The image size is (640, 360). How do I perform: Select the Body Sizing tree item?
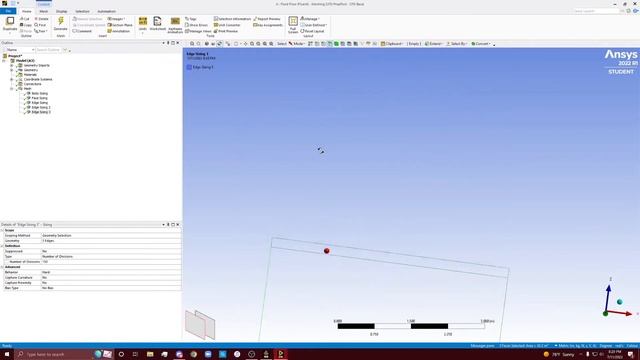(x=40, y=93)
